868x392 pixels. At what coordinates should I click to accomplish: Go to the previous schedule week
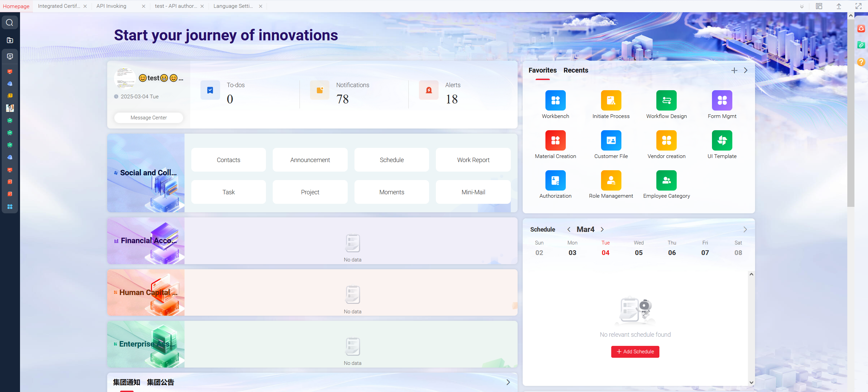pyautogui.click(x=569, y=230)
